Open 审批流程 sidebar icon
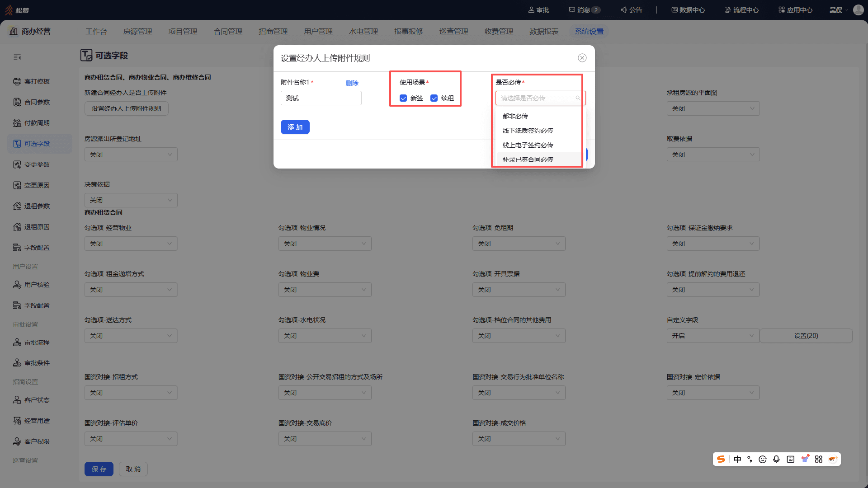 click(17, 343)
